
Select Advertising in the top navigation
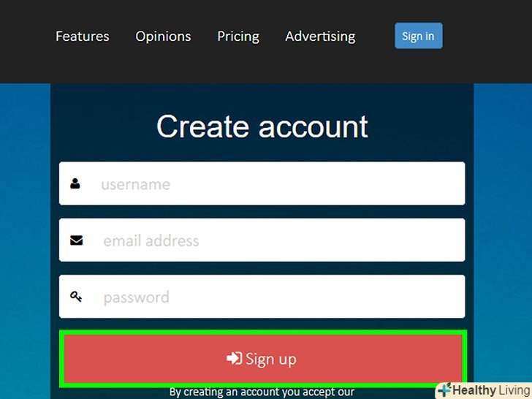(x=320, y=37)
